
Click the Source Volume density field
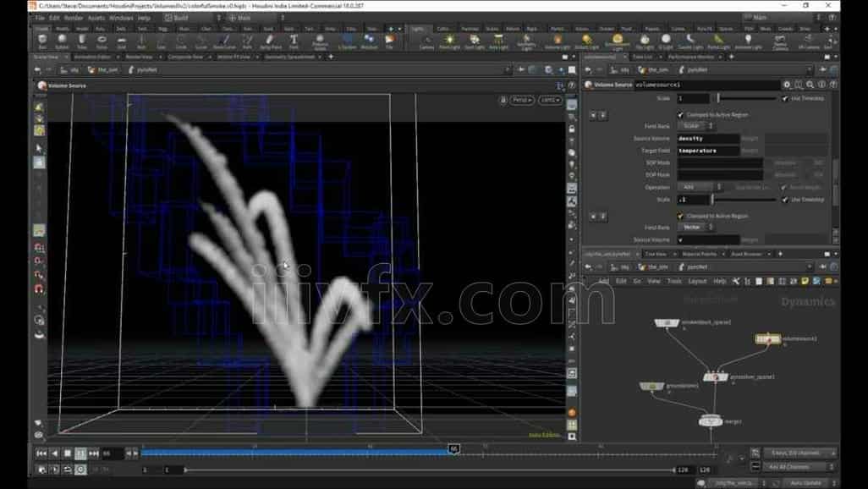point(709,139)
